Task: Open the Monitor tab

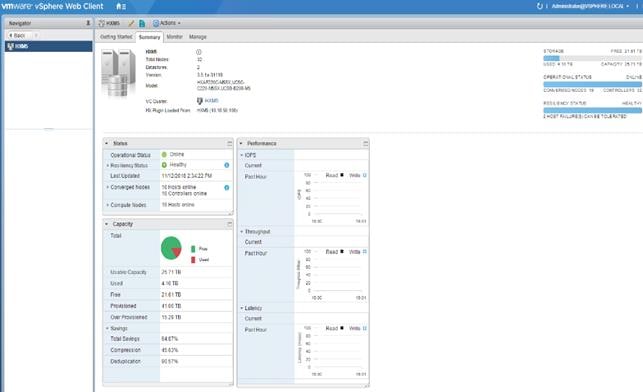Action: 174,36
